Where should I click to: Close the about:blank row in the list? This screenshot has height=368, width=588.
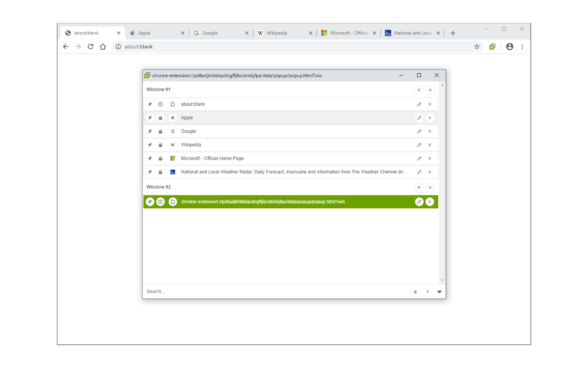pyautogui.click(x=430, y=104)
